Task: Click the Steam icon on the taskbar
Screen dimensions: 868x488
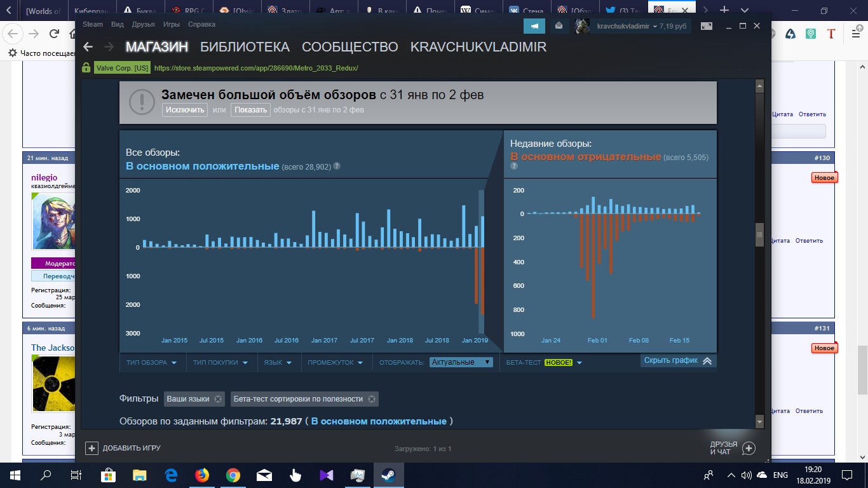Action: [x=387, y=475]
